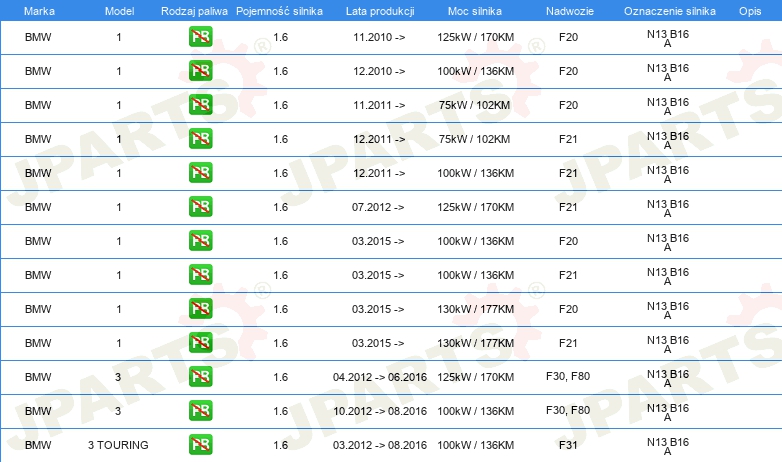Click 'N13 B16 A' engine code in 3 TOURING row
The height and width of the screenshot is (462, 782).
(x=668, y=447)
